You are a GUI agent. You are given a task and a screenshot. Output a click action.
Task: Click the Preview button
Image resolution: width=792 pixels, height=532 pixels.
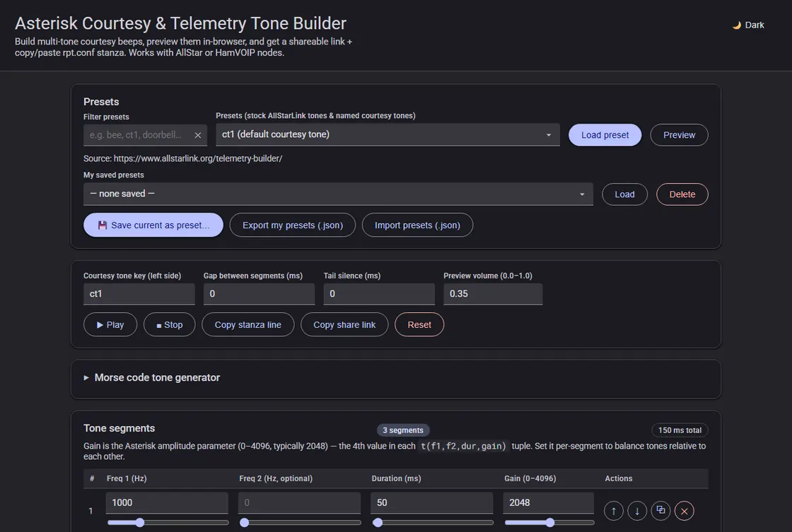click(679, 135)
